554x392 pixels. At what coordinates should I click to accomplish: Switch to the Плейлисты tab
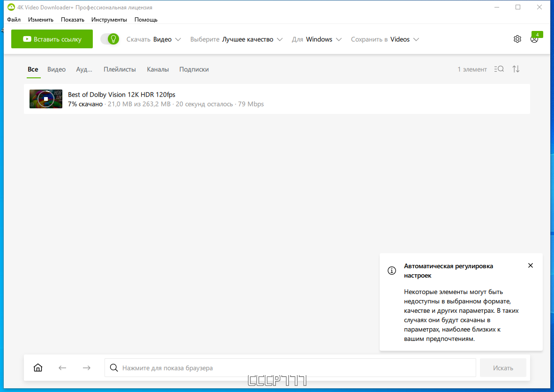[x=120, y=69]
